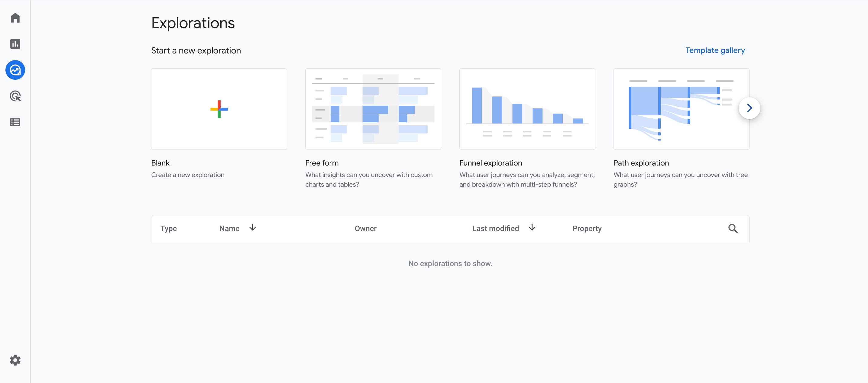Open the Home icon in sidebar

click(x=15, y=18)
